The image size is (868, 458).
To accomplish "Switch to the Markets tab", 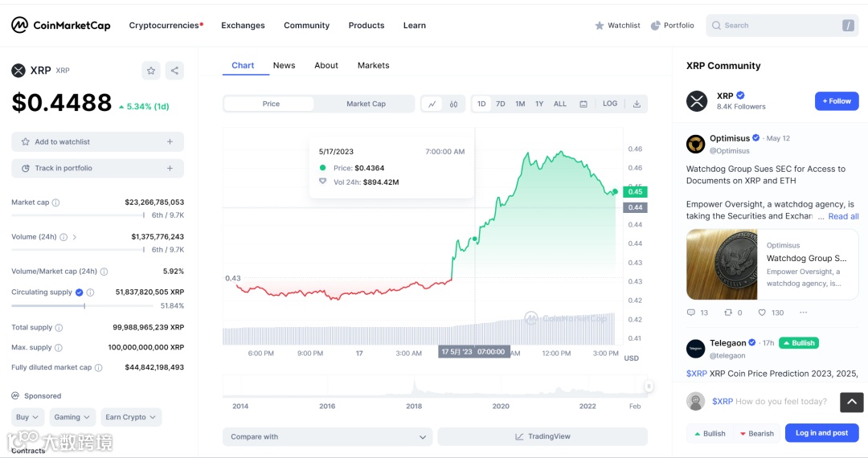I will pyautogui.click(x=373, y=66).
